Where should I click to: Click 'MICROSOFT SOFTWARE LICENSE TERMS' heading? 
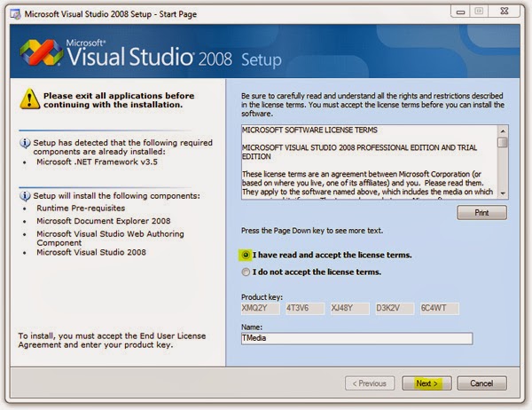click(309, 130)
